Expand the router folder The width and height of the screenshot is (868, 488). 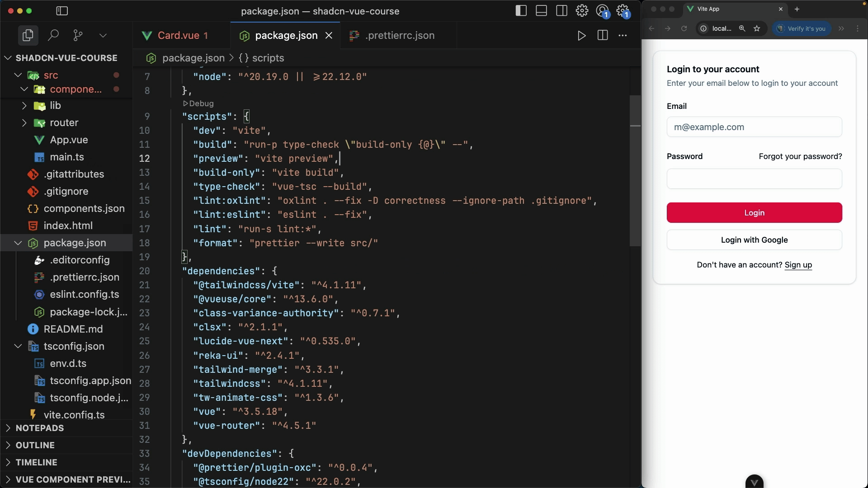[x=24, y=123]
